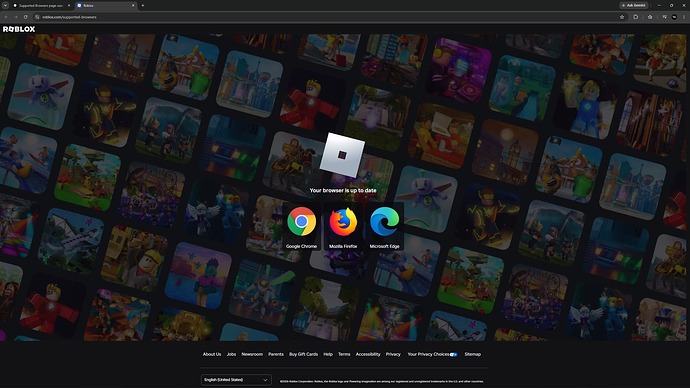
Task: Click the browser forward arrow
Action: tap(16, 17)
